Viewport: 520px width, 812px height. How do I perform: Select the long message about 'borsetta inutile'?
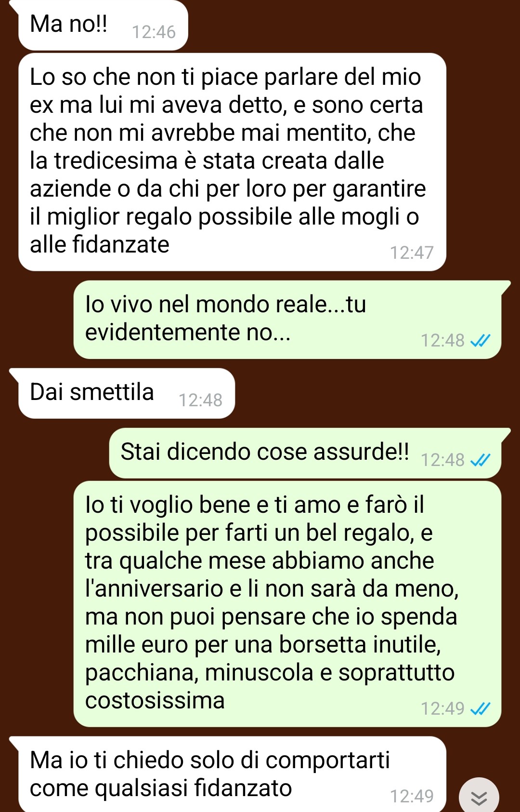(287, 604)
